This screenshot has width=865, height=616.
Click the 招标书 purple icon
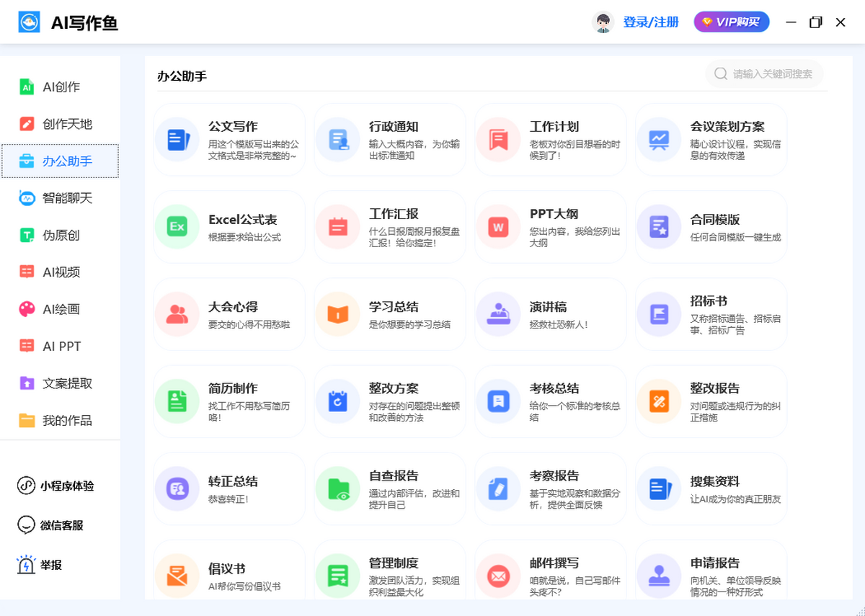tap(659, 314)
